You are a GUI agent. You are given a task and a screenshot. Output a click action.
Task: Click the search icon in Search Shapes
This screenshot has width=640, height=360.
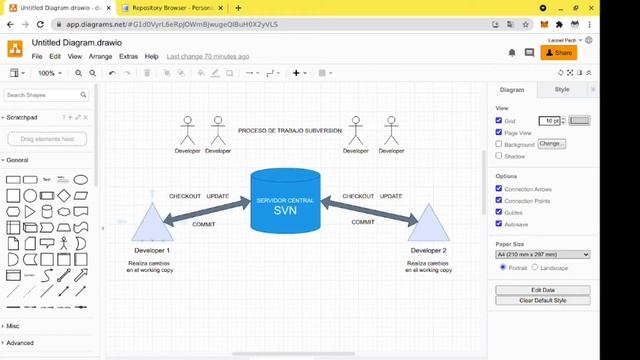coord(83,95)
